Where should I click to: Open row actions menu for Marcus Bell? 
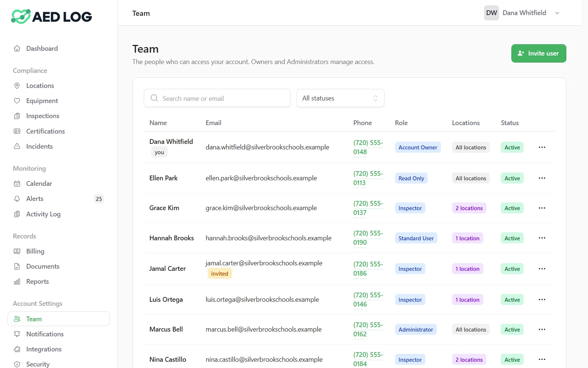(542, 329)
